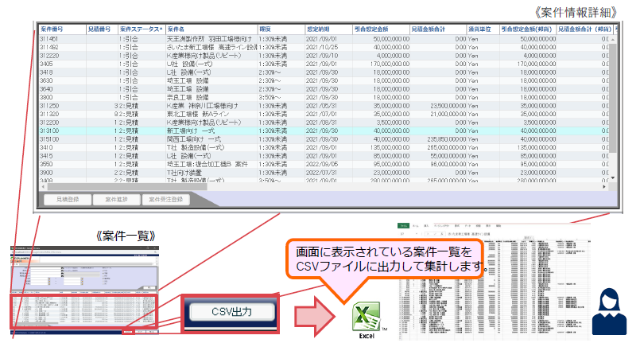
Task: Sort by 案件名 column header
Action: click(x=211, y=29)
